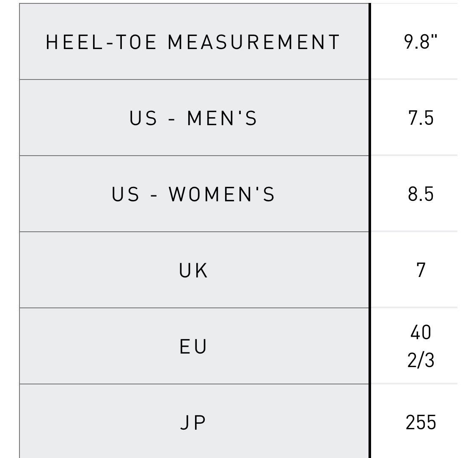The image size is (476, 458).
Task: Select the US - MEN'S row label
Action: click(193, 118)
